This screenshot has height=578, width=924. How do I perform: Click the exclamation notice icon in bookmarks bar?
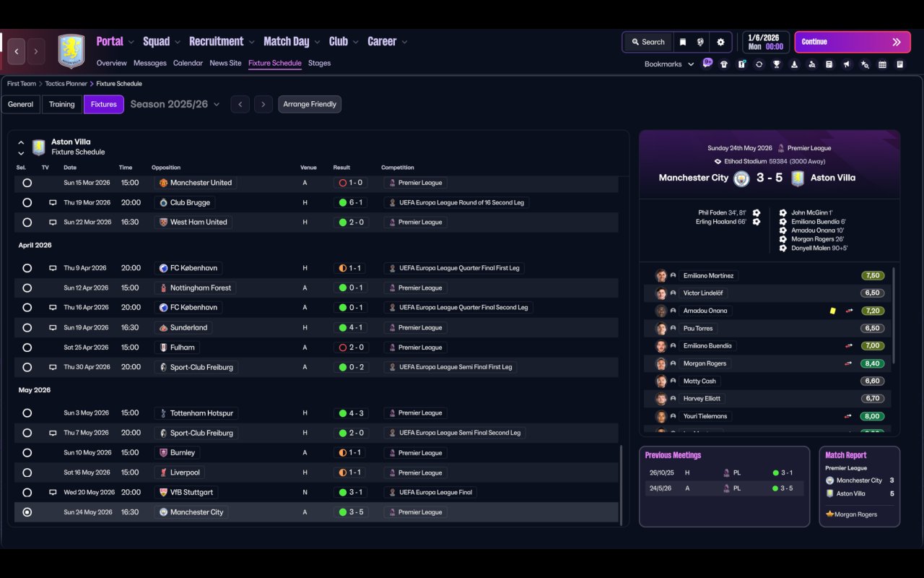point(741,64)
